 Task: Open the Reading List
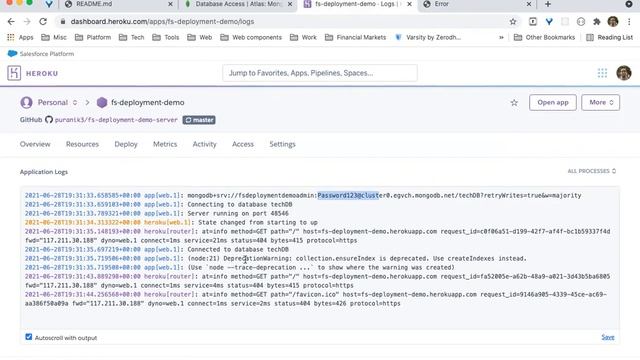609,37
